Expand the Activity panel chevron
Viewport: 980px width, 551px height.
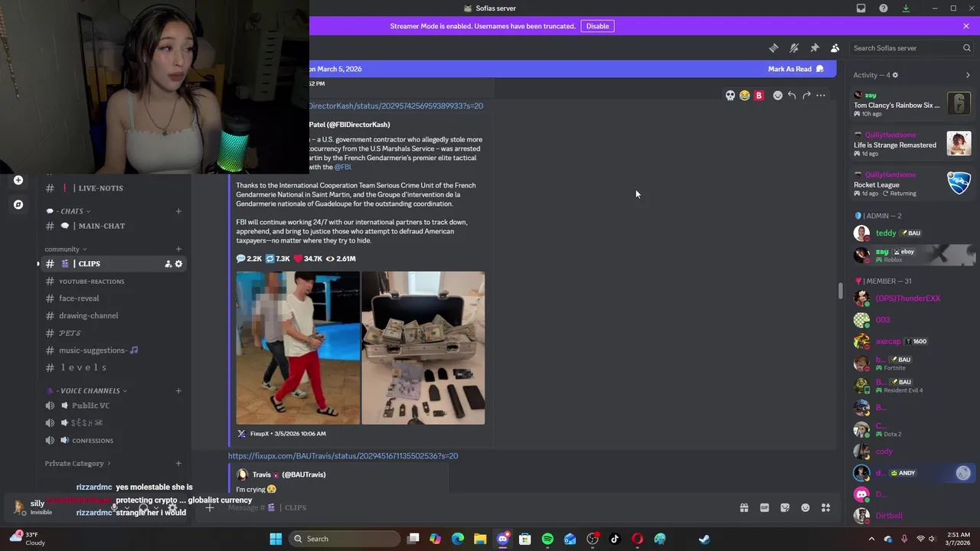pos(968,75)
